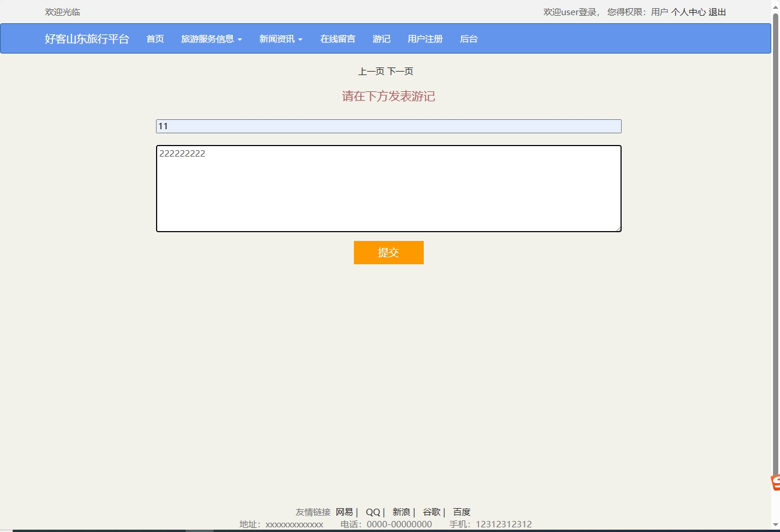Click the phone number 0000-00000000 text
Viewport: 780px width, 532px height.
(x=399, y=524)
